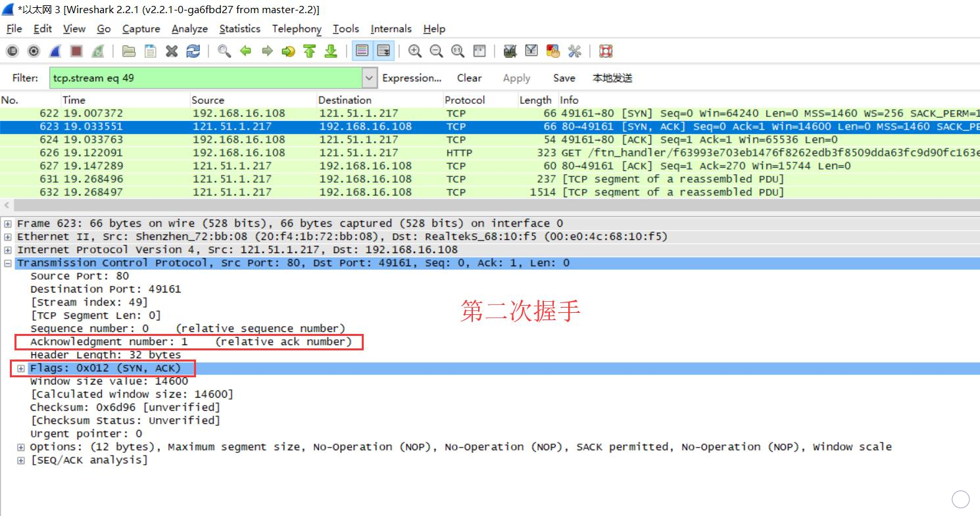Find a packet with magnifier icon
Image resolution: width=980 pixels, height=516 pixels.
[x=224, y=51]
